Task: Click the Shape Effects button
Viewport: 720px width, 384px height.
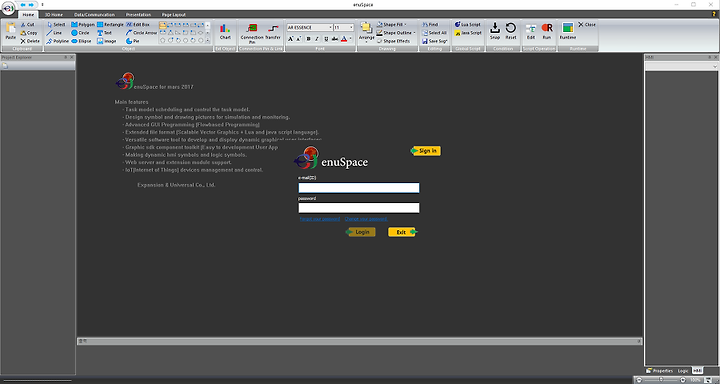Action: [x=393, y=41]
